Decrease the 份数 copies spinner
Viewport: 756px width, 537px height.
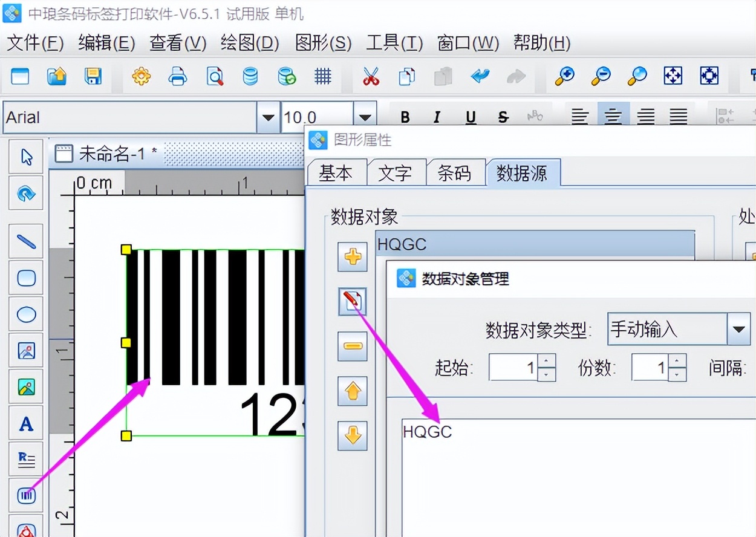(x=678, y=374)
